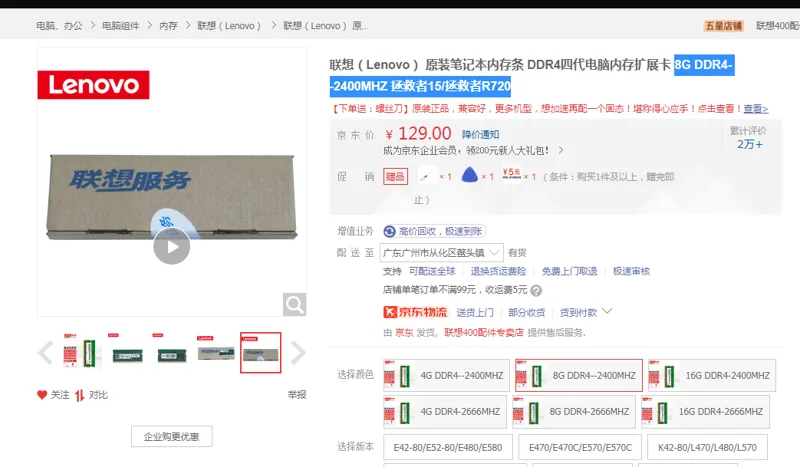Click the screwdriver gift icon
This screenshot has height=467, width=800.
point(427,176)
